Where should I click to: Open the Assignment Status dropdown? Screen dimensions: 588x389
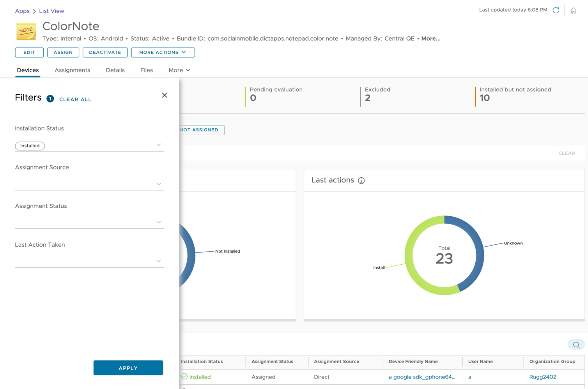click(159, 223)
